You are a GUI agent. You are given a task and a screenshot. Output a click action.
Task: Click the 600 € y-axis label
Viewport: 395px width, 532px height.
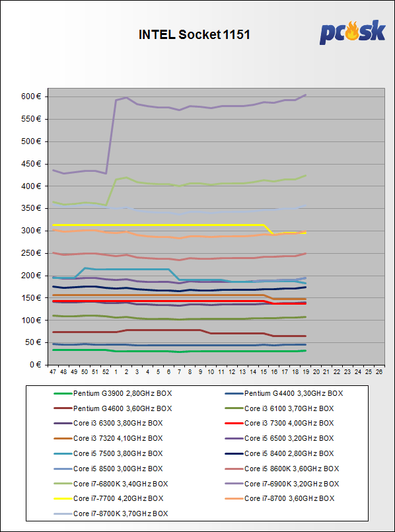click(31, 96)
